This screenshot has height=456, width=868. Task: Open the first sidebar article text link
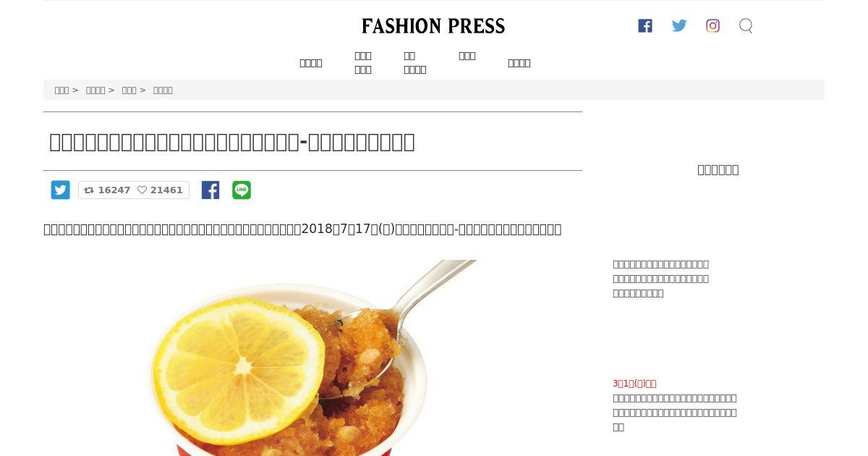[x=660, y=279]
